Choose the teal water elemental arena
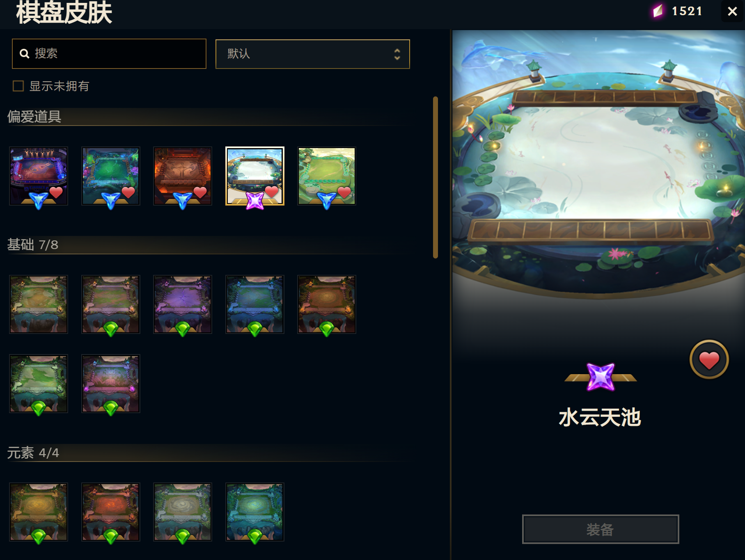The height and width of the screenshot is (560, 745). (x=255, y=512)
